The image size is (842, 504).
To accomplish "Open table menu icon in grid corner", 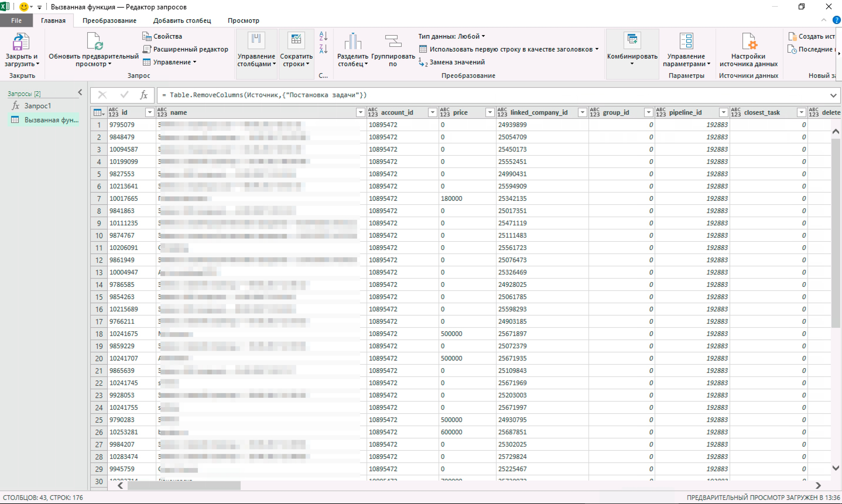I will coord(99,112).
